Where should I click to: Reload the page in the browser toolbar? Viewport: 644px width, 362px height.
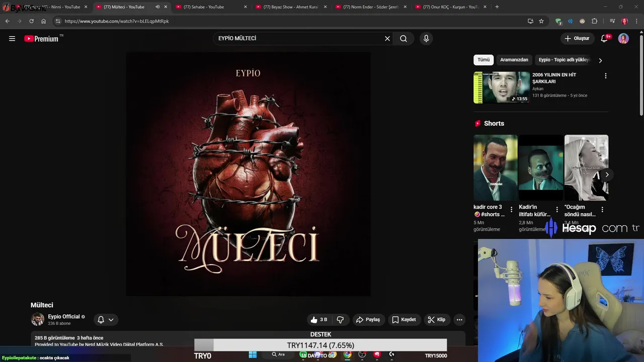pyautogui.click(x=31, y=21)
